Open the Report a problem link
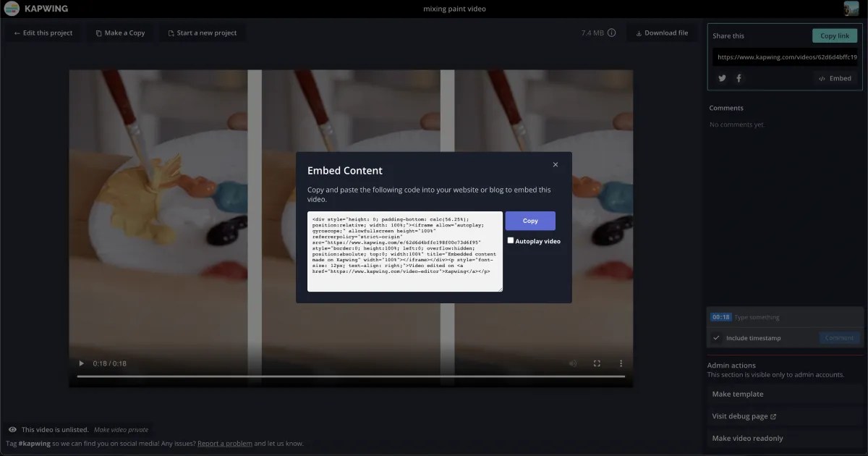 coord(225,443)
